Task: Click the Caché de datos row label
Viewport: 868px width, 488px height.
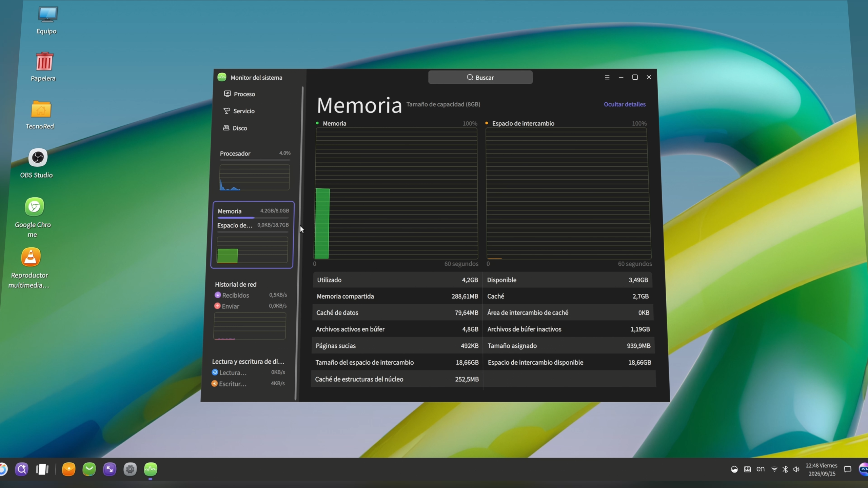Action: point(337,312)
